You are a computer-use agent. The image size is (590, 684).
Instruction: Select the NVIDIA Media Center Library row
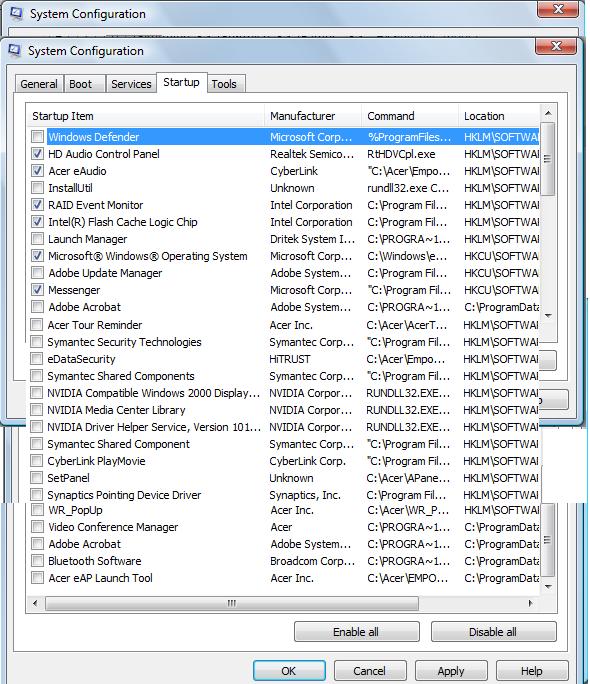(284, 410)
